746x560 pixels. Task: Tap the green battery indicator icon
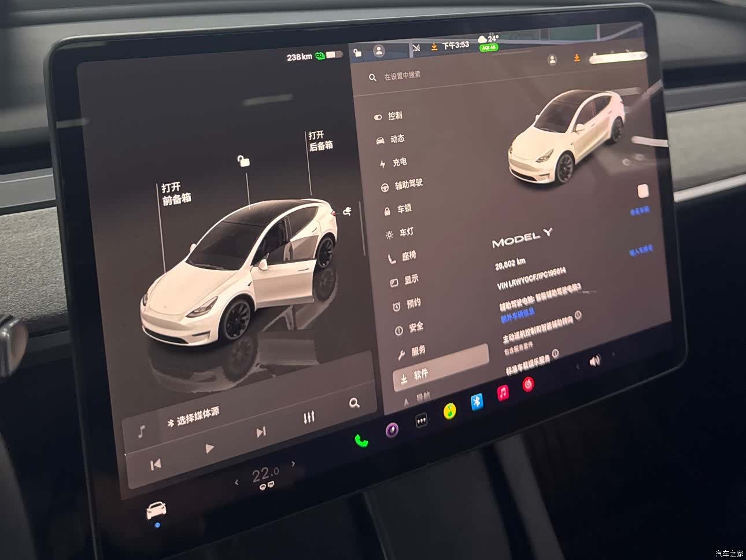[320, 56]
